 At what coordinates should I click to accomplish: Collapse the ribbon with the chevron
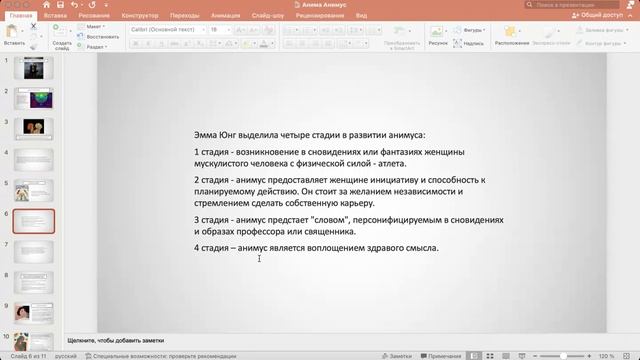pyautogui.click(x=631, y=15)
